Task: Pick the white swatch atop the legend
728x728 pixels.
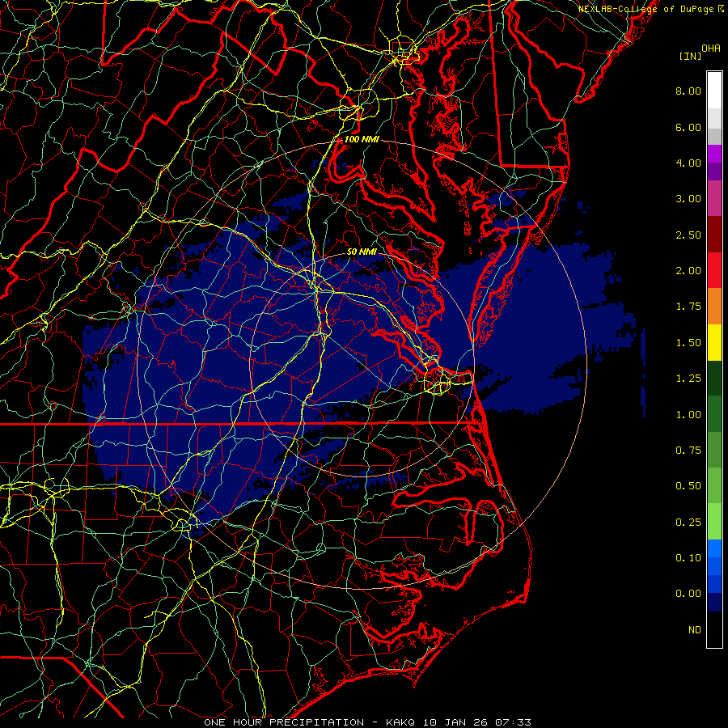Action: tap(714, 91)
